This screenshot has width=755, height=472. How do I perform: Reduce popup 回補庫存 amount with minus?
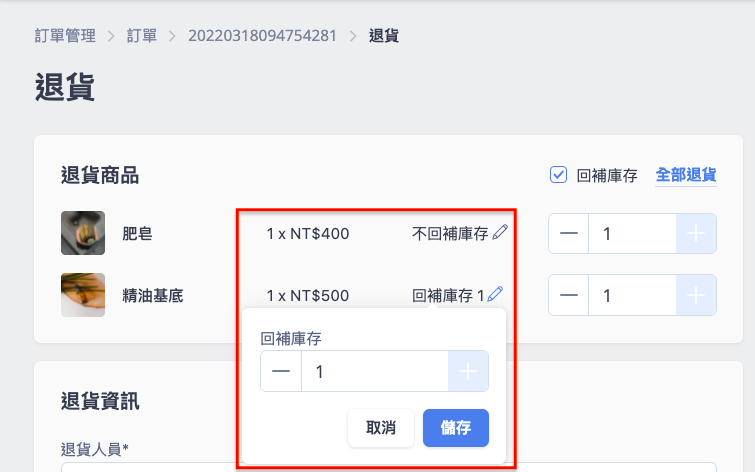[281, 371]
